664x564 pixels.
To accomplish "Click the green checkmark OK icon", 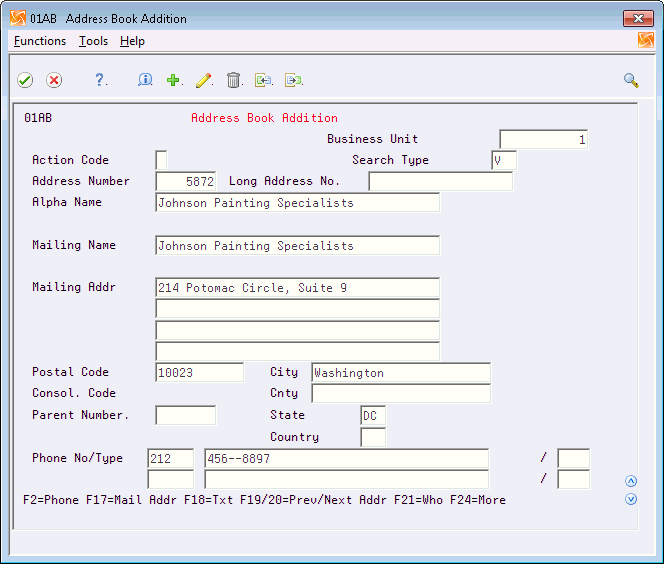I will click(25, 80).
